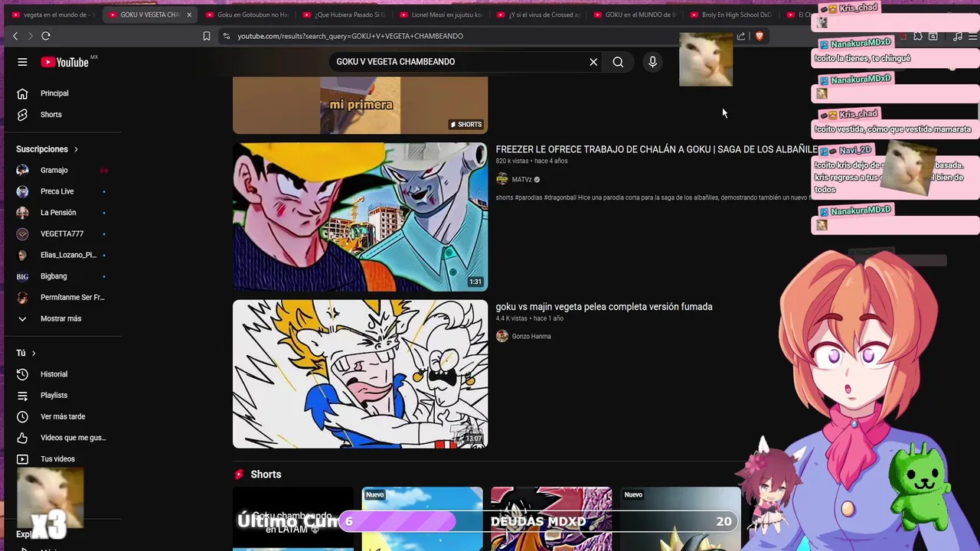Open 'mi primera' SHORTS thumbnail
The image size is (980, 551).
(360, 105)
